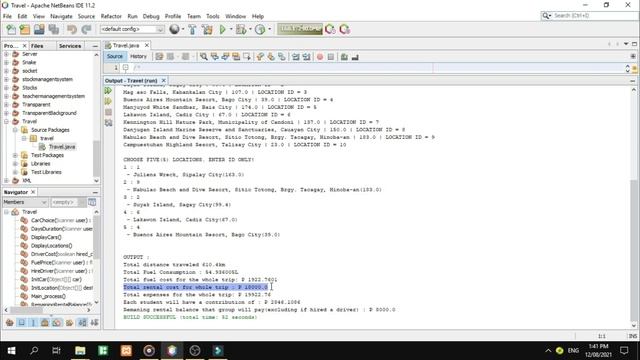
Task: Click the green Run Project icon
Action: pos(222,29)
